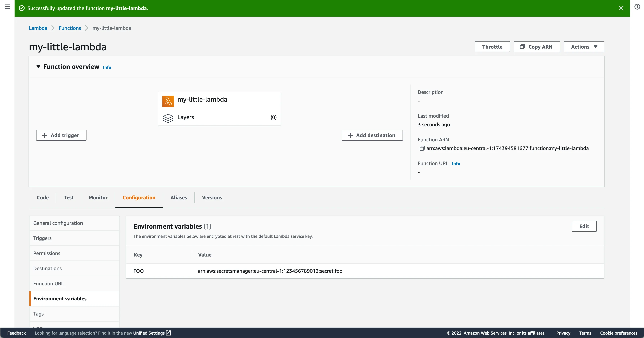Click the orange Lambda icon in the function card
Viewport: 644px width, 338px height.
point(168,101)
